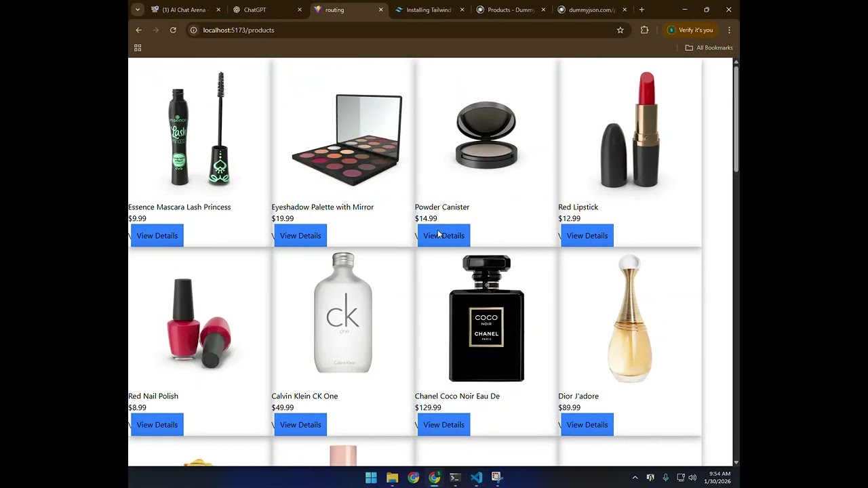
Task: Open Chrome three-dot menu
Action: pyautogui.click(x=729, y=30)
